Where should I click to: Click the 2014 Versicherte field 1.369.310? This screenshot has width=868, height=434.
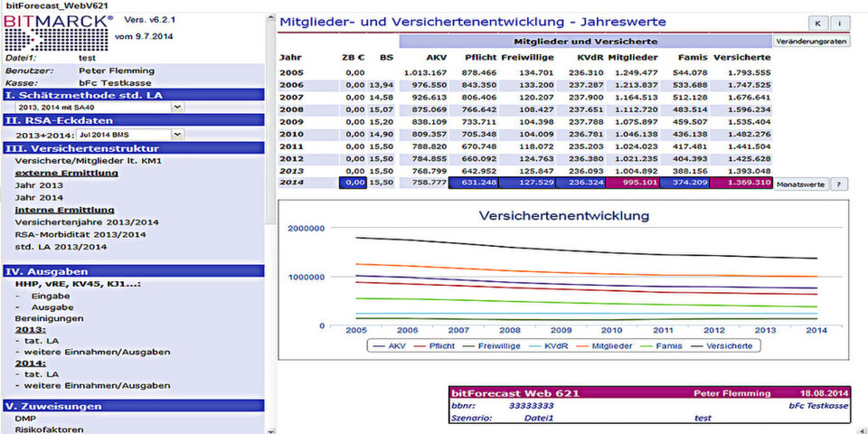click(x=741, y=184)
